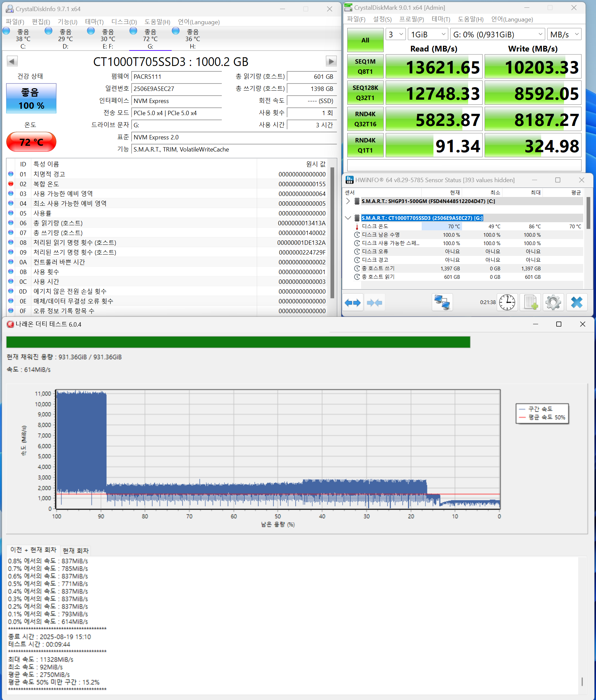Click the HWiNFO sensor list vertical scrollbar
Image resolution: width=596 pixels, height=700 pixels.
(588, 213)
